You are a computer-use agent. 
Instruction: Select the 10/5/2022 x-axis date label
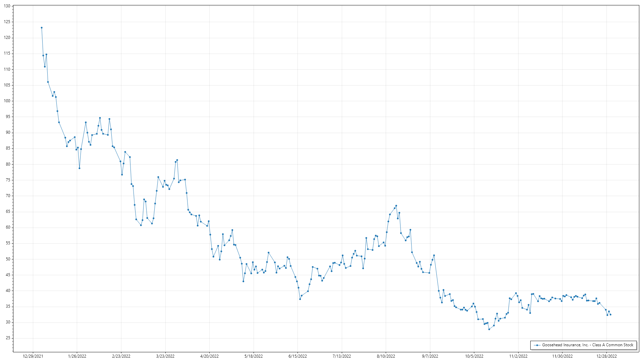pyautogui.click(x=474, y=356)
